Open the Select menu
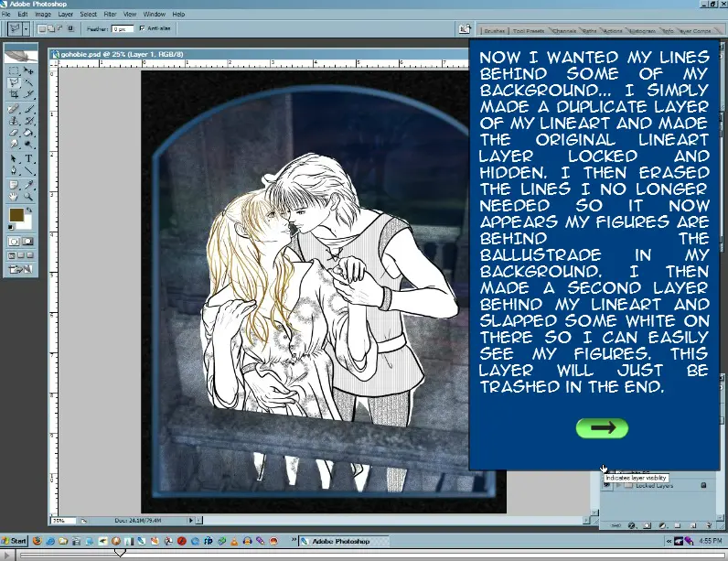728x561 pixels. [88, 15]
